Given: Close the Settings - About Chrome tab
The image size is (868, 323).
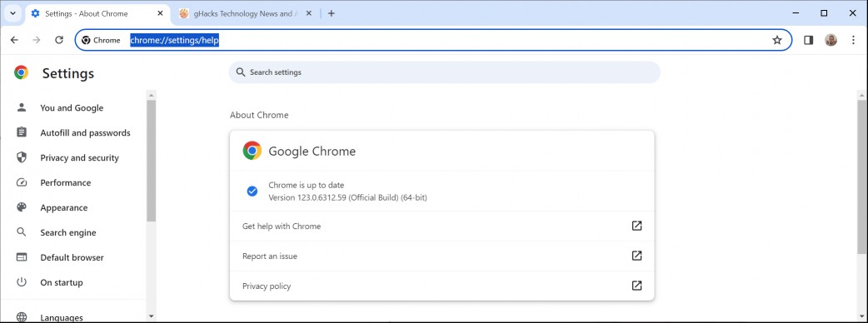Looking at the screenshot, I should [x=161, y=13].
